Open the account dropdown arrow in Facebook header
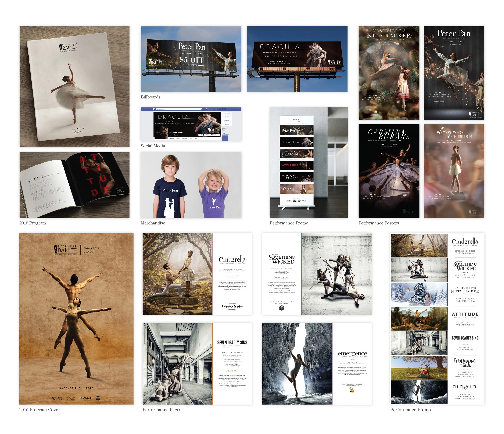 [x=231, y=109]
